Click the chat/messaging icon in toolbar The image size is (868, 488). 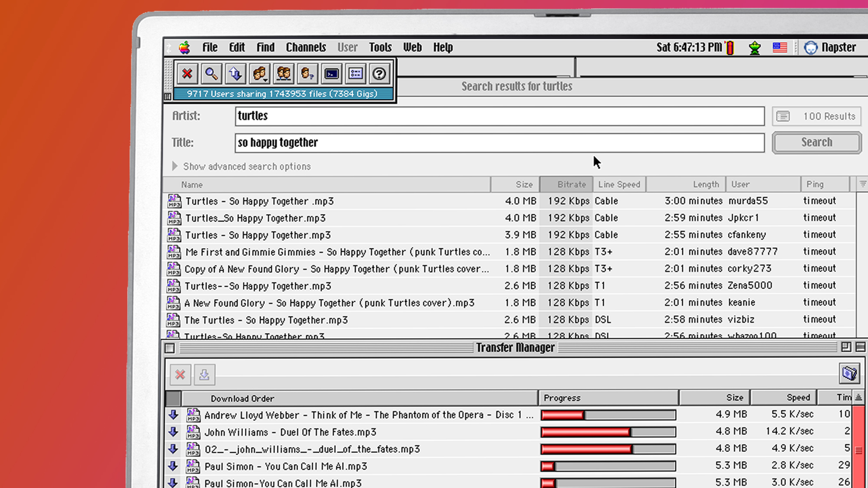[332, 73]
